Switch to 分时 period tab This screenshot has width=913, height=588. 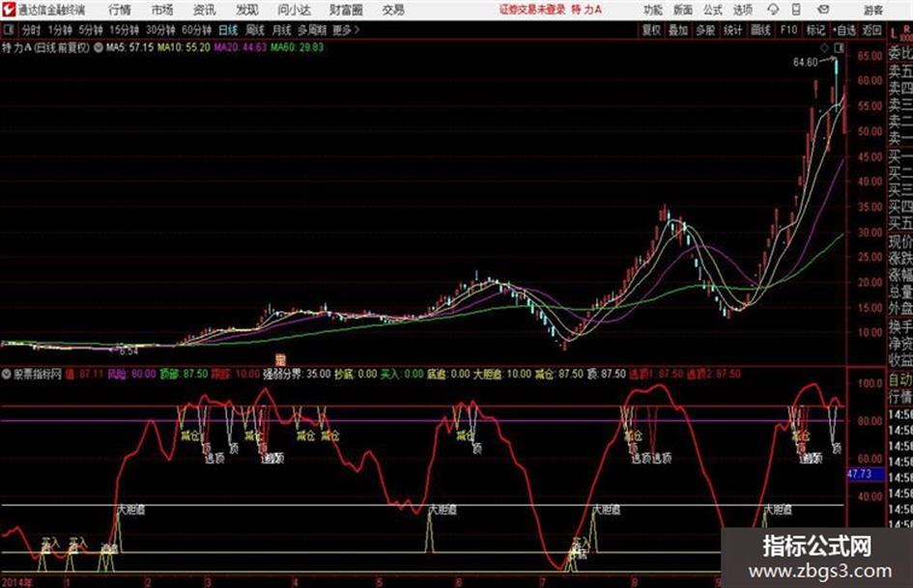pyautogui.click(x=32, y=30)
